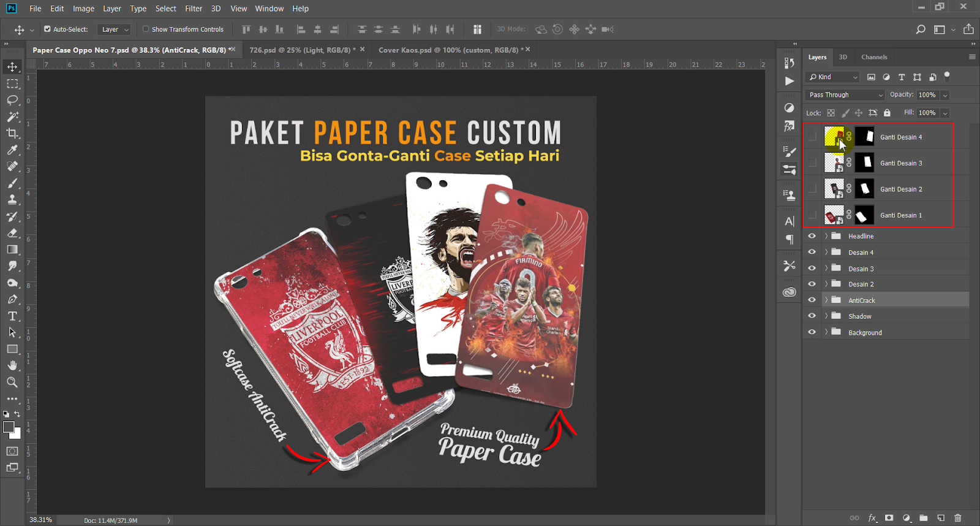Screen dimensions: 980x526
Task: Open layer style fx menu
Action: [872, 518]
